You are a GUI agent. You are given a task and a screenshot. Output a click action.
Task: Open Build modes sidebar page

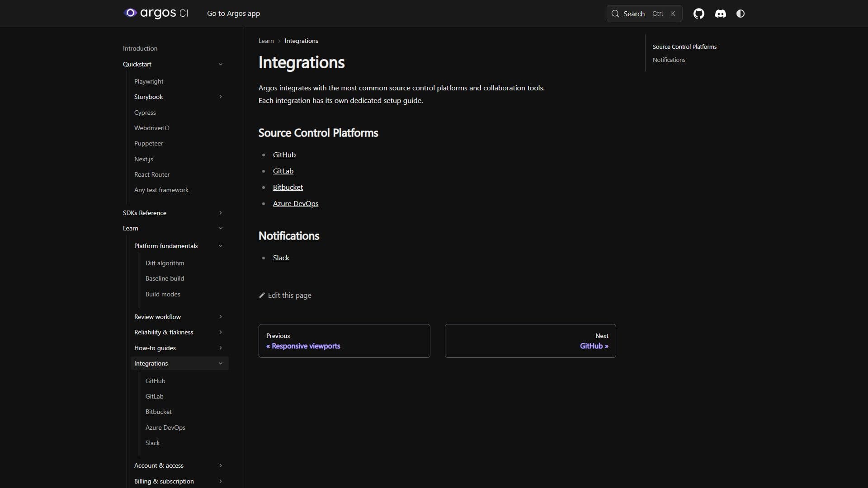pos(163,294)
